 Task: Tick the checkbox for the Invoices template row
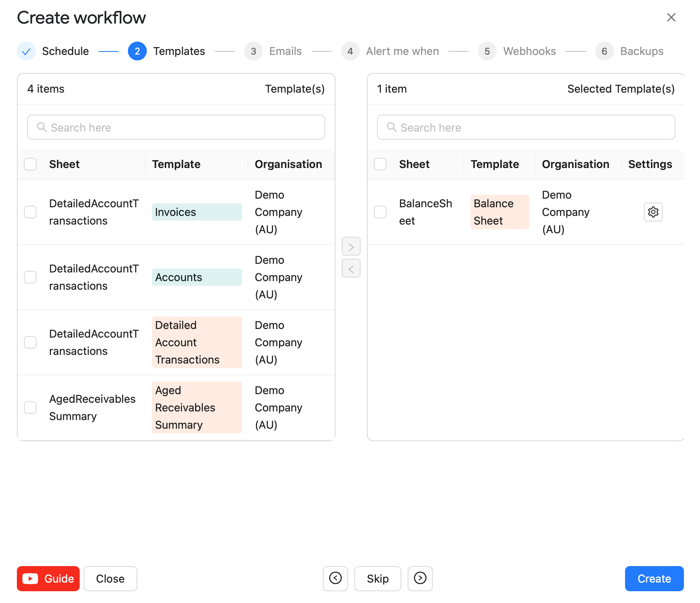(30, 212)
